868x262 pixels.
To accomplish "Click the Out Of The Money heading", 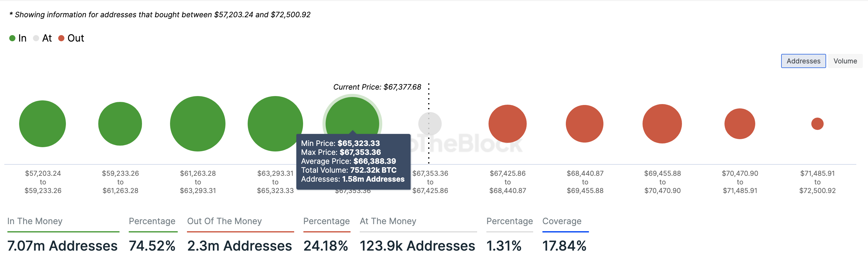I will click(224, 221).
